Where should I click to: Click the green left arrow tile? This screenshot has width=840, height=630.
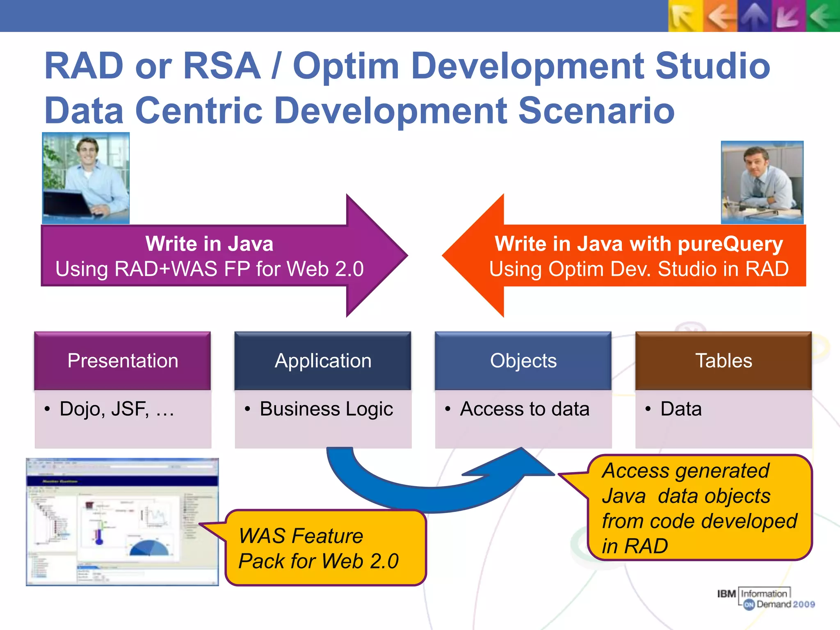823,16
